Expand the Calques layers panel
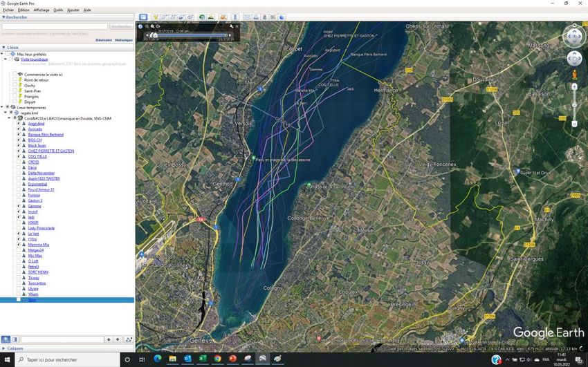This screenshot has height=367, width=588. [x=3, y=348]
